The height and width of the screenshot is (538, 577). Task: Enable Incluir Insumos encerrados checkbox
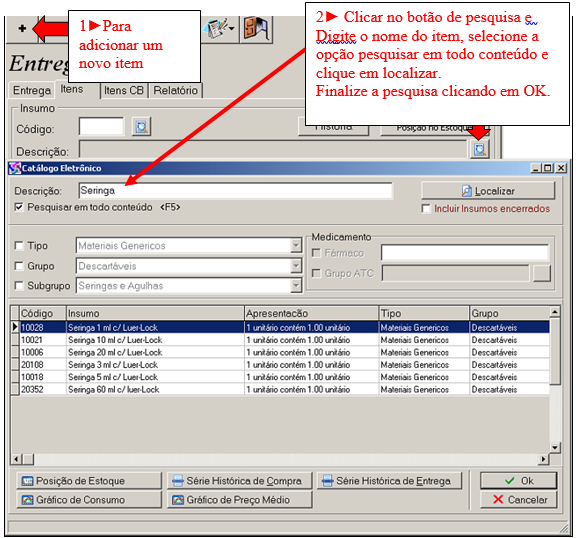426,209
